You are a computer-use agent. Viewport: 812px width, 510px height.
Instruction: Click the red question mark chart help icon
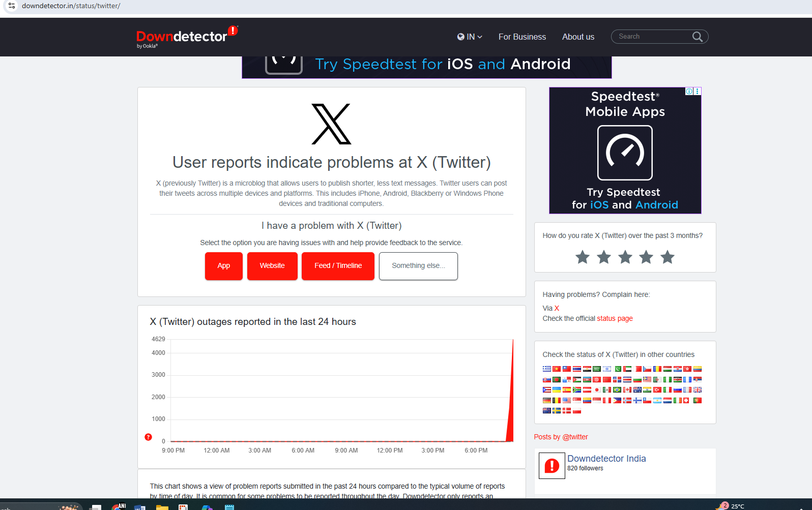148,437
